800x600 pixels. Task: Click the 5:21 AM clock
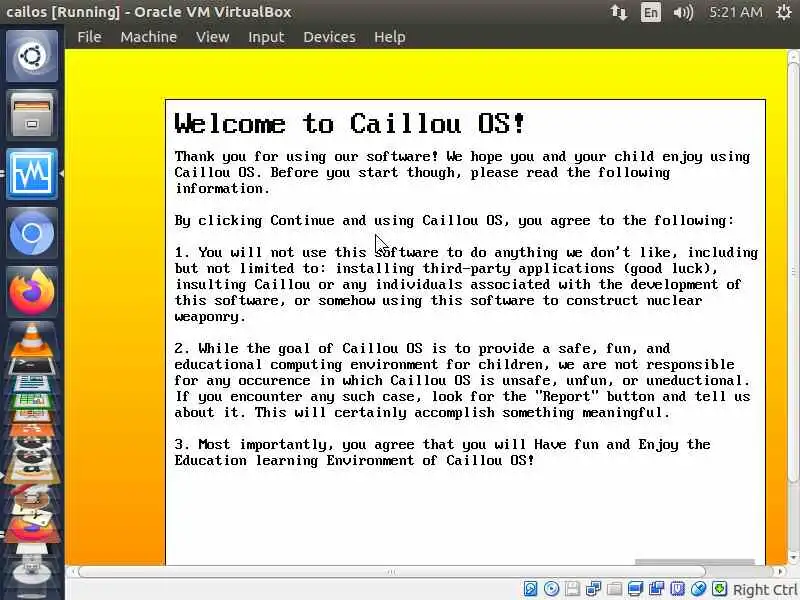pyautogui.click(x=736, y=12)
